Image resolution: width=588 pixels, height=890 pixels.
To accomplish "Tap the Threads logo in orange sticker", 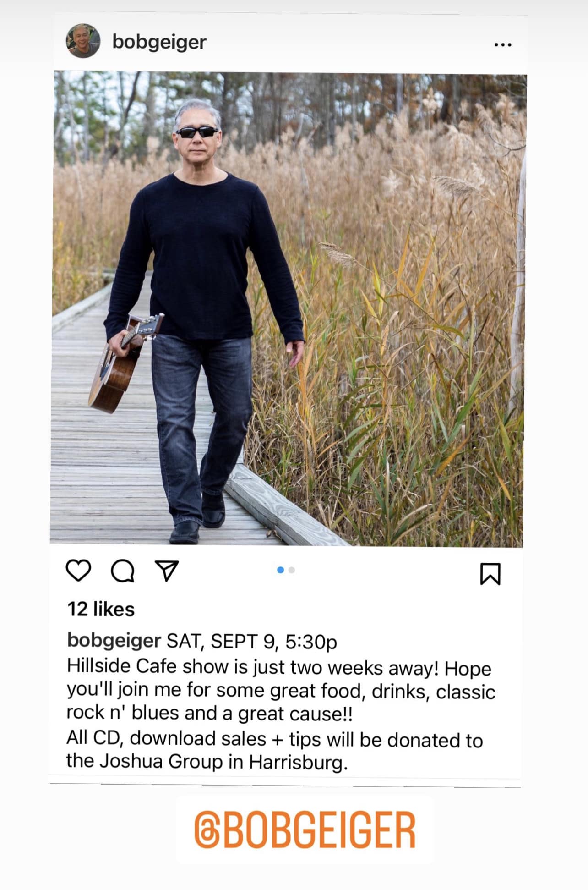I will pyautogui.click(x=207, y=830).
